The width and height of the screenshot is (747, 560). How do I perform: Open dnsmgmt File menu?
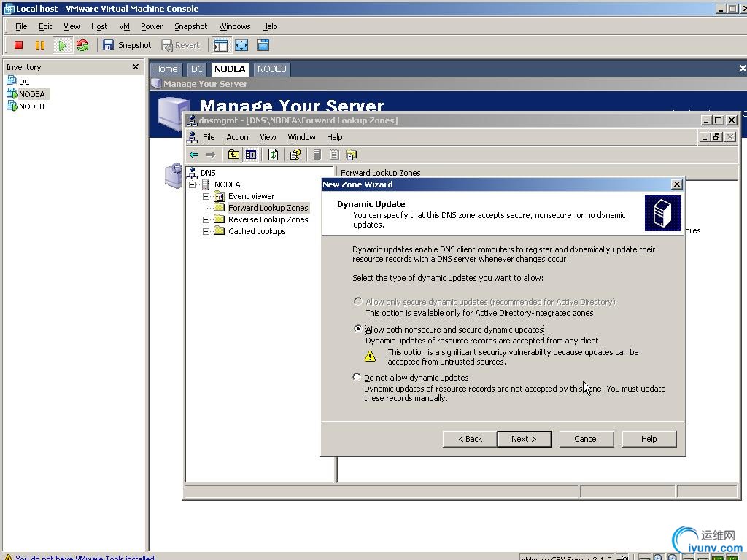click(209, 137)
